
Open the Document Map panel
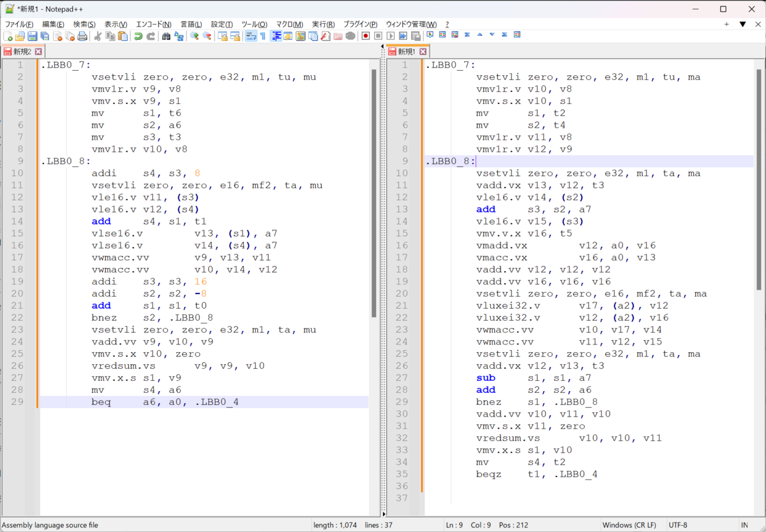click(301, 36)
